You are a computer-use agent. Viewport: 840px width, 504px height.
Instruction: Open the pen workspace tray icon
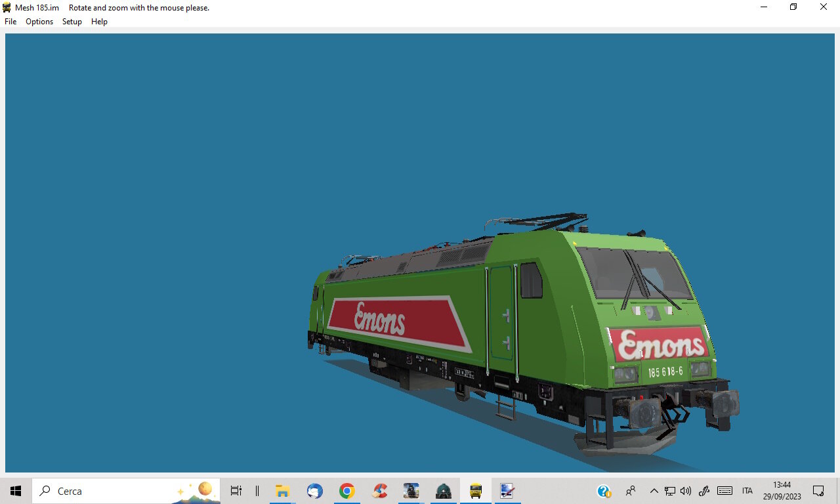pos(705,491)
